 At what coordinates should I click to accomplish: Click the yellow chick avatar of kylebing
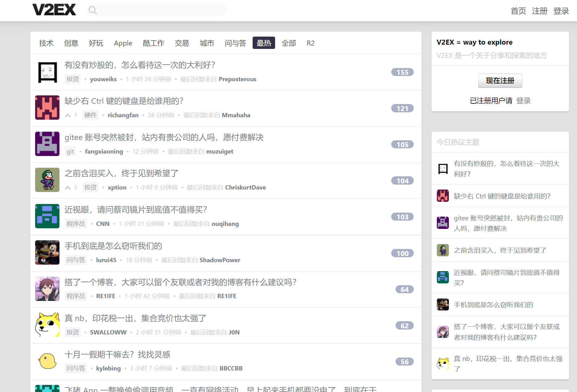point(47,361)
